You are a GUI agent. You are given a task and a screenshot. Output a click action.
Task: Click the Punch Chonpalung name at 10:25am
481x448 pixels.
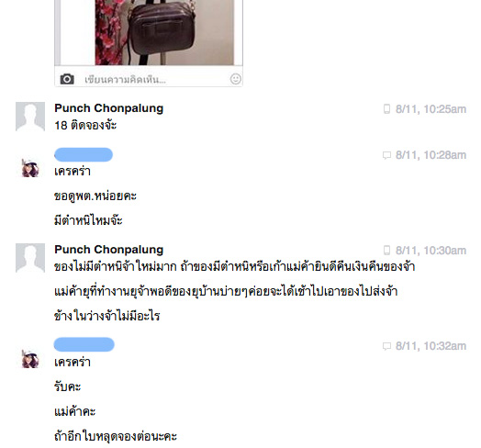click(x=109, y=108)
